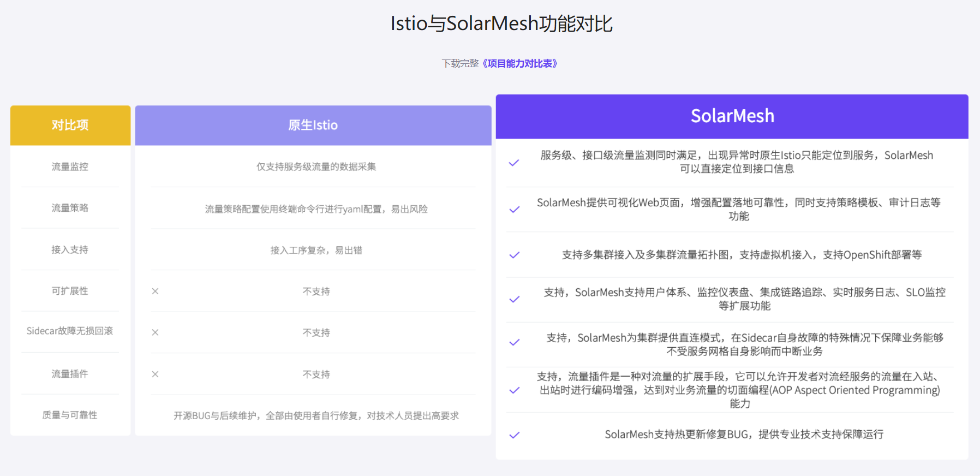Select the SolarMesh column header
Viewport: 980px width, 476px height.
pos(732,116)
